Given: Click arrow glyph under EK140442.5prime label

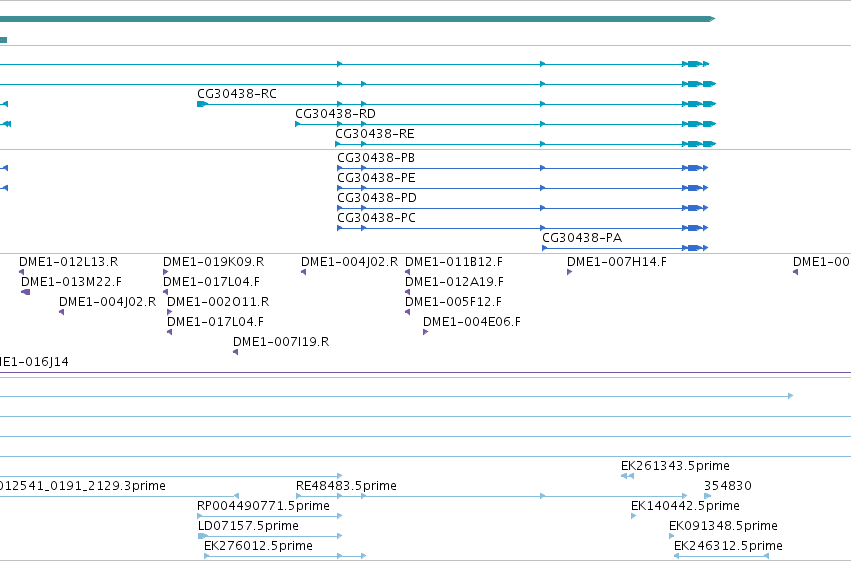Looking at the screenshot, I should point(633,517).
